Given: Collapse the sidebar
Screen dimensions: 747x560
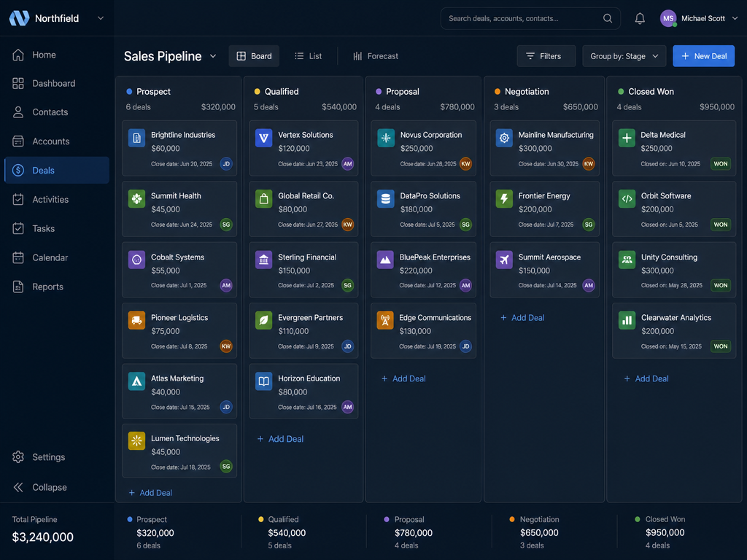Looking at the screenshot, I should click(41, 487).
